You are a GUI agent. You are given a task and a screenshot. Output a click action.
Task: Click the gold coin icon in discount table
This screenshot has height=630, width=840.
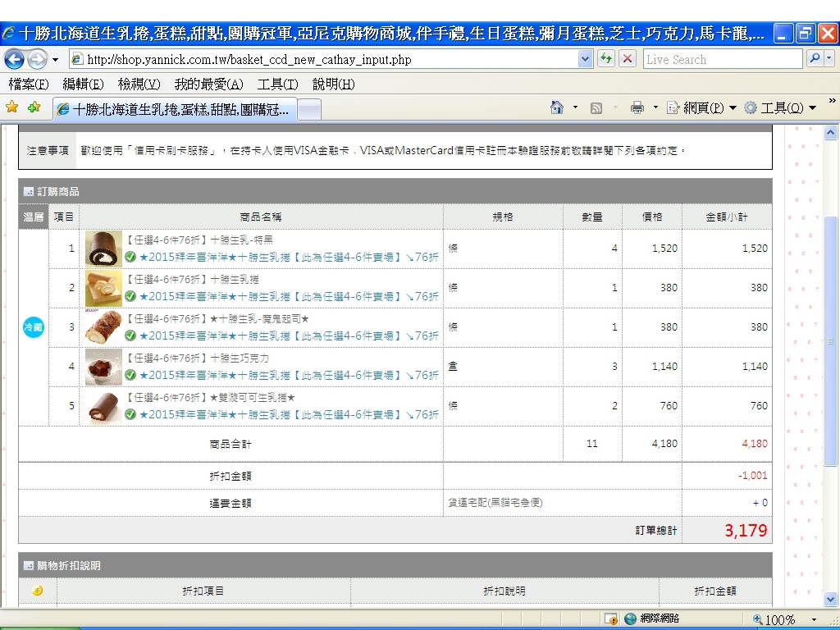click(37, 591)
